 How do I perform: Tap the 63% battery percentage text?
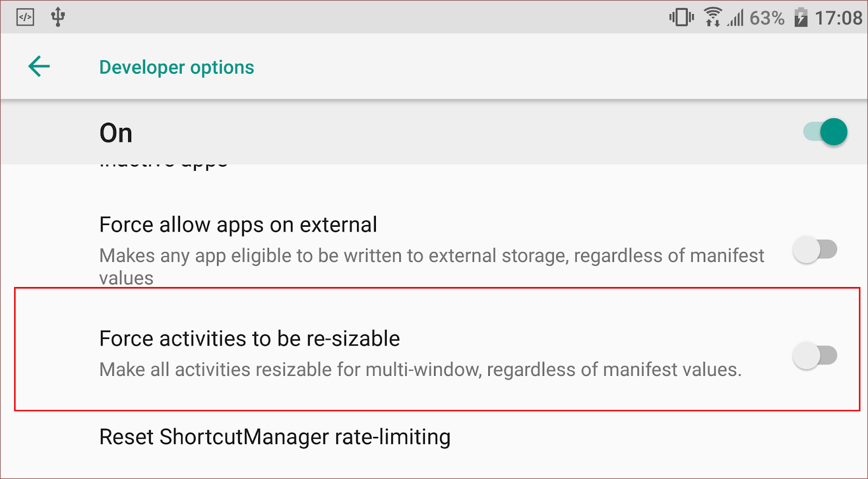[767, 18]
